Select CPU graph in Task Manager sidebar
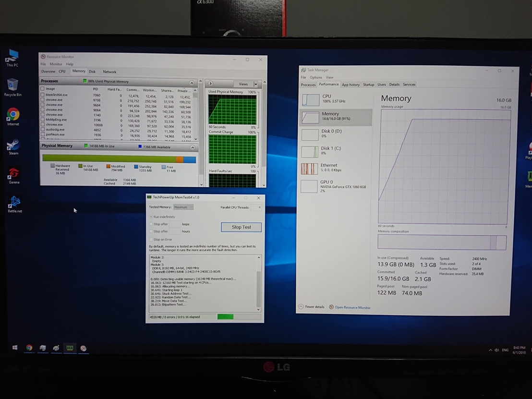532x399 pixels. click(x=311, y=100)
